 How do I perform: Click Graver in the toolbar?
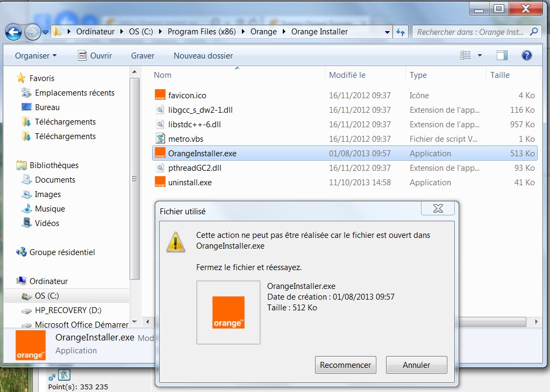(x=143, y=56)
